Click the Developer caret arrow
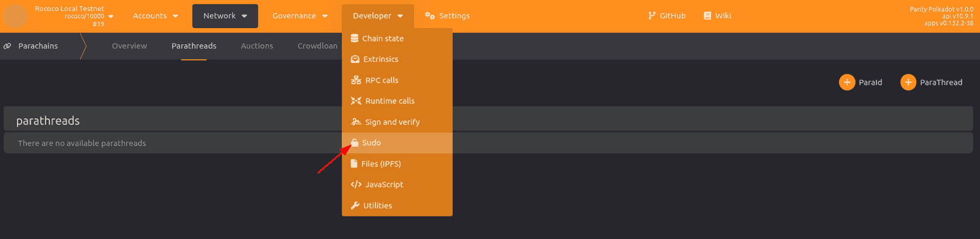Image resolution: width=980 pixels, height=239 pixels. [400, 16]
